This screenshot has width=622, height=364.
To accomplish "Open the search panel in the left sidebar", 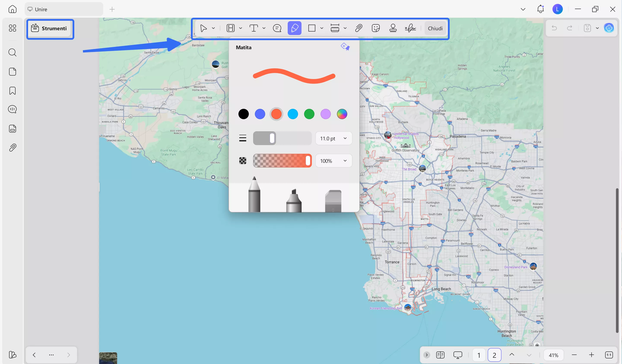I will (12, 52).
